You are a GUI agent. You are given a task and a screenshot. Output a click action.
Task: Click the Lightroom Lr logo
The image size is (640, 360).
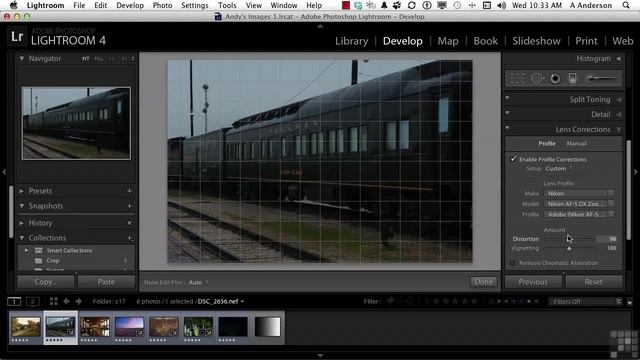point(17,36)
